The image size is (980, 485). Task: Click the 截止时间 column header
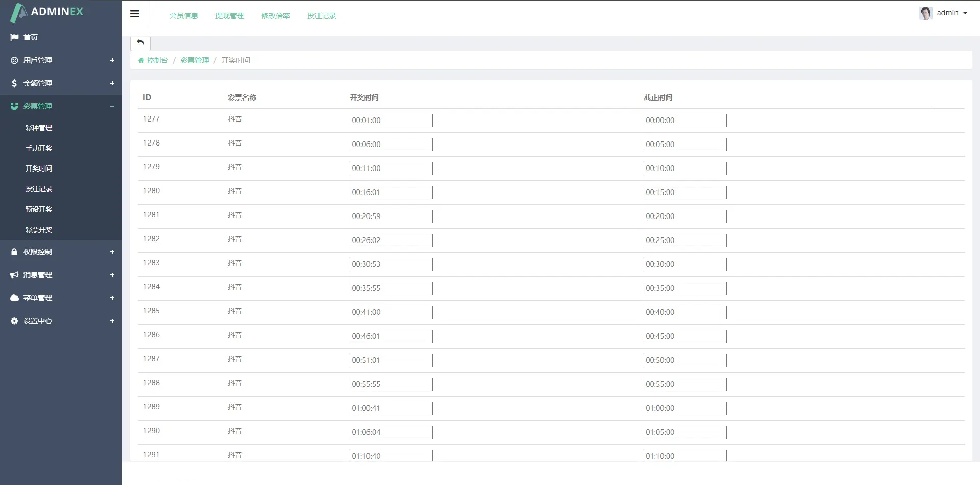pos(658,98)
